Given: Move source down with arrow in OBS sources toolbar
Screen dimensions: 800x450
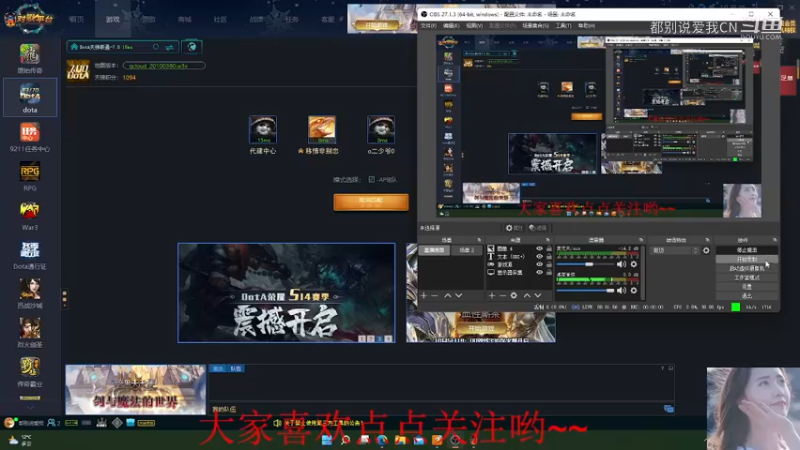Looking at the screenshot, I should 538,295.
